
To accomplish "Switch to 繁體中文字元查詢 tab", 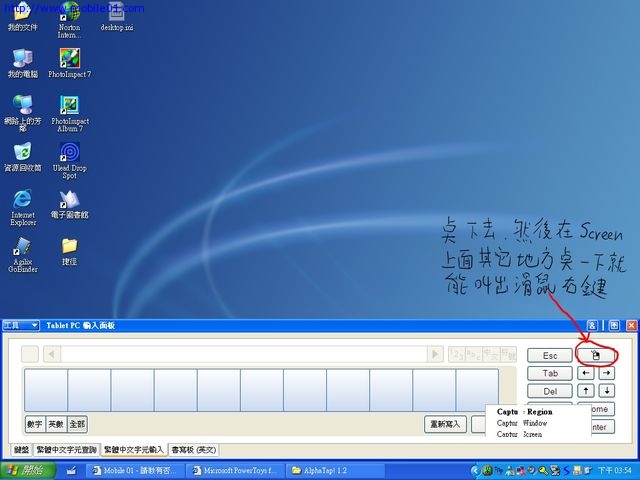I will click(x=66, y=450).
